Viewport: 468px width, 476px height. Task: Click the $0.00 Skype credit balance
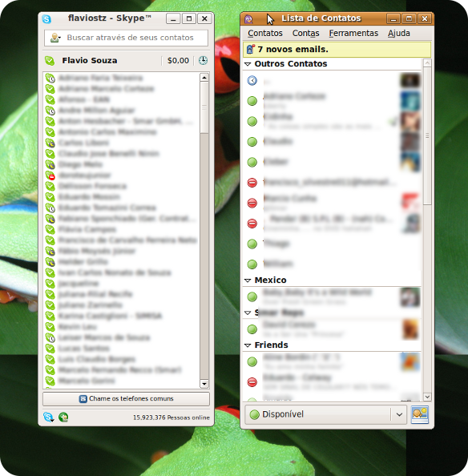point(178,61)
